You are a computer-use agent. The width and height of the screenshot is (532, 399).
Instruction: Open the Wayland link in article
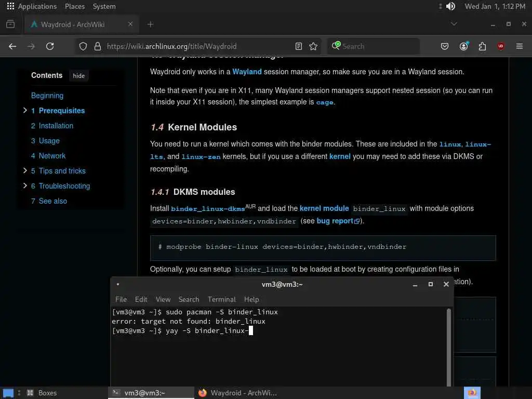click(x=247, y=72)
